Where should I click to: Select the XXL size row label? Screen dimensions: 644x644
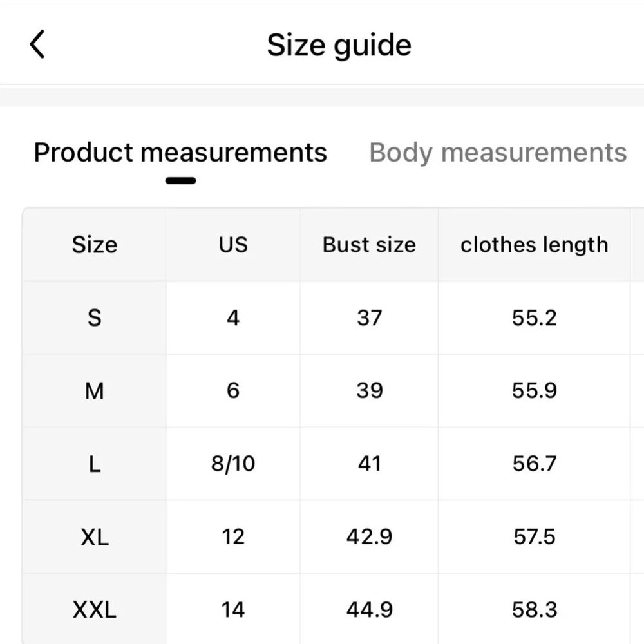click(95, 609)
